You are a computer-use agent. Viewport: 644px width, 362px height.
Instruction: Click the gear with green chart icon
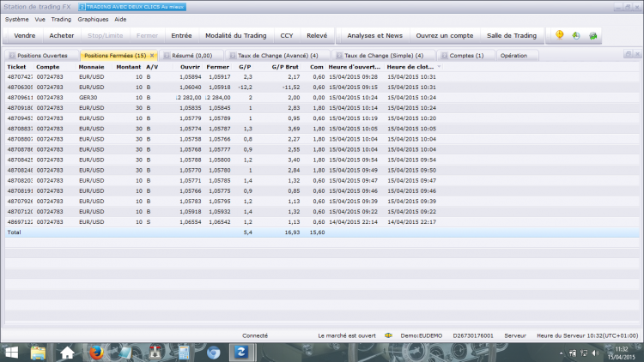[593, 36]
